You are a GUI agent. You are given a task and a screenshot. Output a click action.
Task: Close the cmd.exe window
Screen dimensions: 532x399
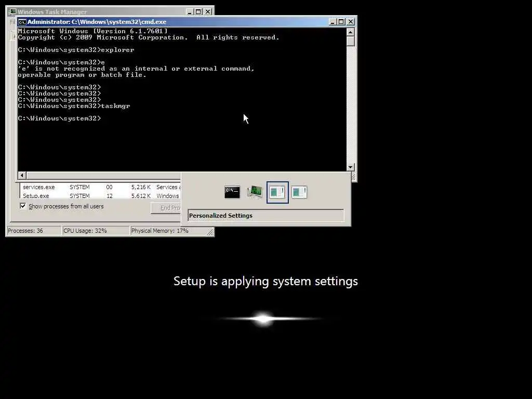pos(351,22)
